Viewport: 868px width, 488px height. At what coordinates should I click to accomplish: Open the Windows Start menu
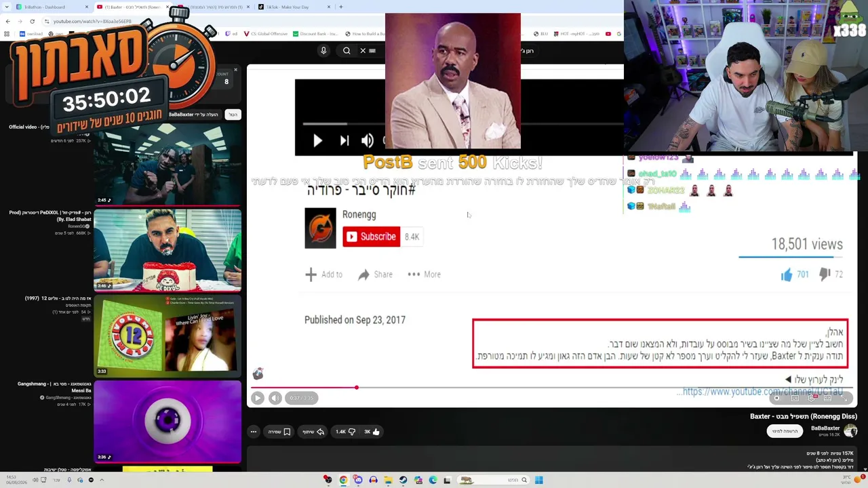(x=538, y=480)
